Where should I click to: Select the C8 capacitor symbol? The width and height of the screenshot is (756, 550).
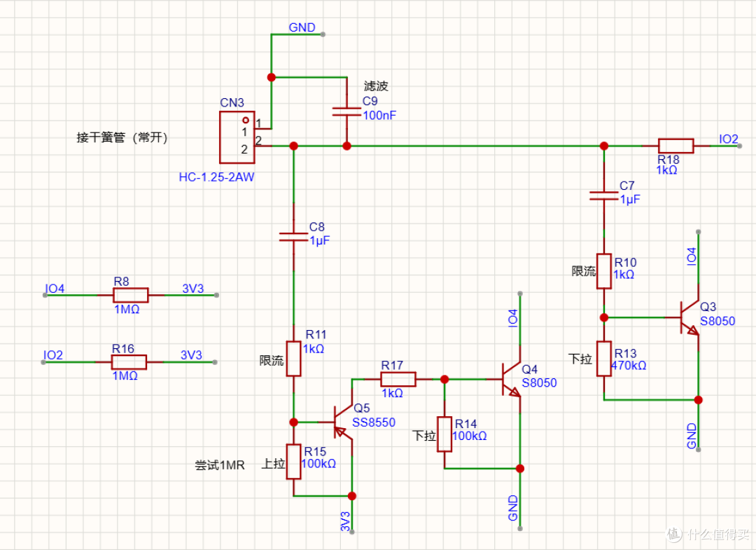click(x=293, y=236)
